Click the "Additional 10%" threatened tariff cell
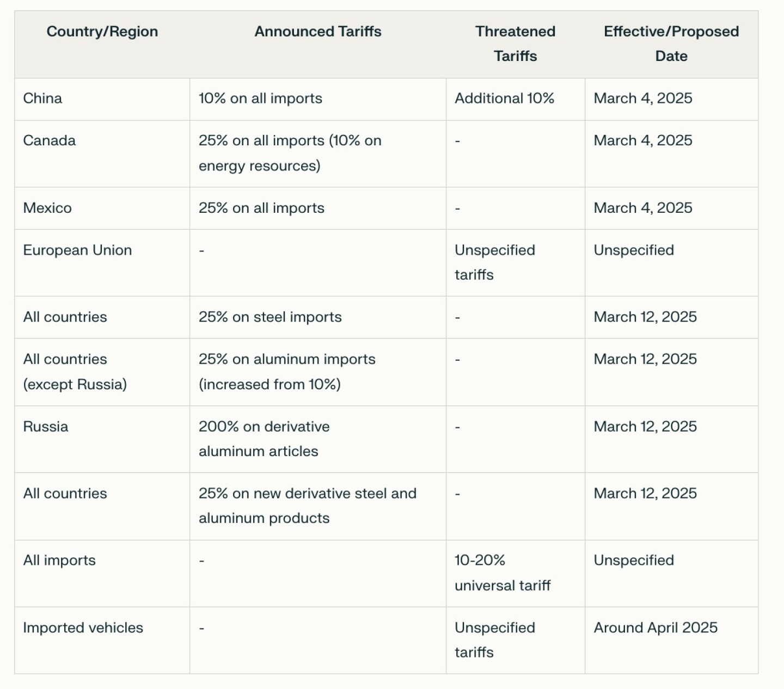Image resolution: width=784 pixels, height=689 pixels. click(504, 99)
